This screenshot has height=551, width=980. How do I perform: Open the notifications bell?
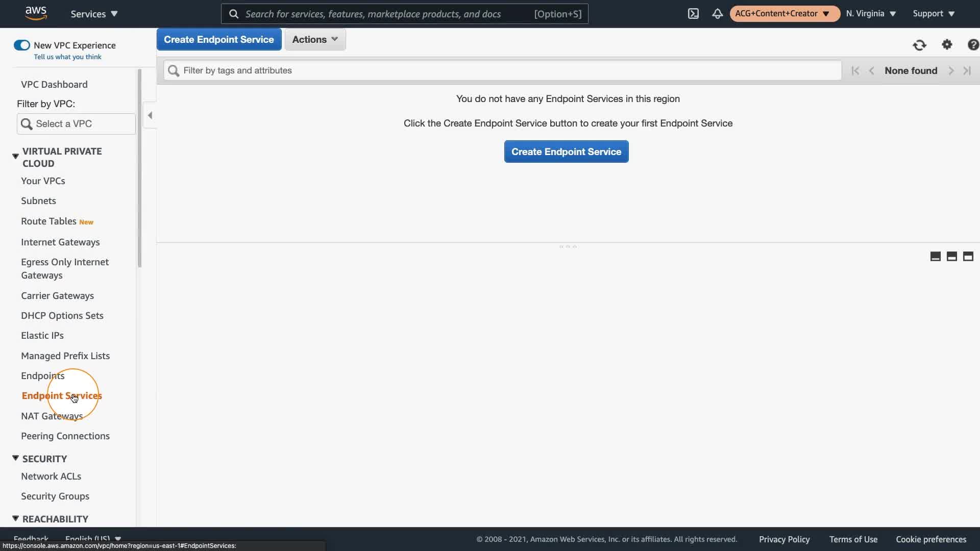717,14
